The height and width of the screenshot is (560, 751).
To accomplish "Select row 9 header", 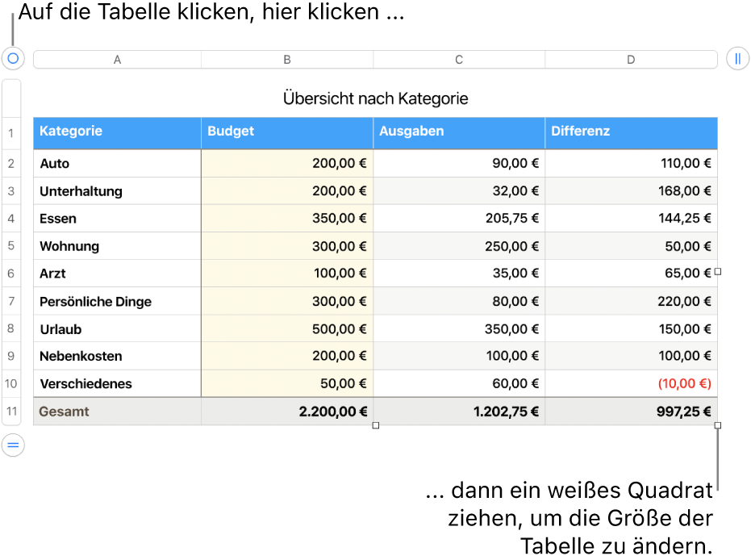I will tap(11, 356).
